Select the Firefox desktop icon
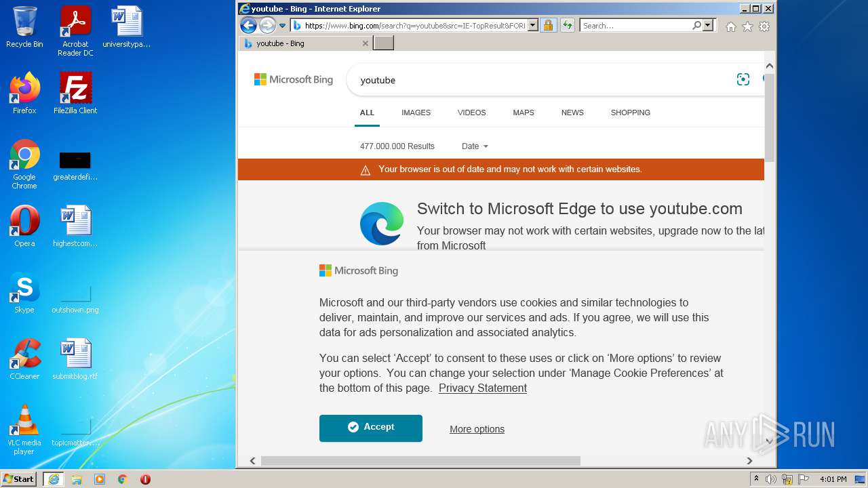The image size is (868, 488). coord(24,94)
